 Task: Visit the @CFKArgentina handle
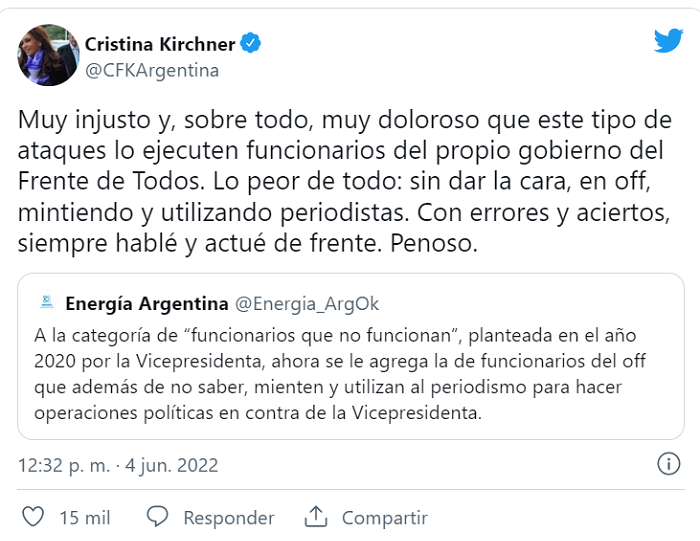click(152, 71)
